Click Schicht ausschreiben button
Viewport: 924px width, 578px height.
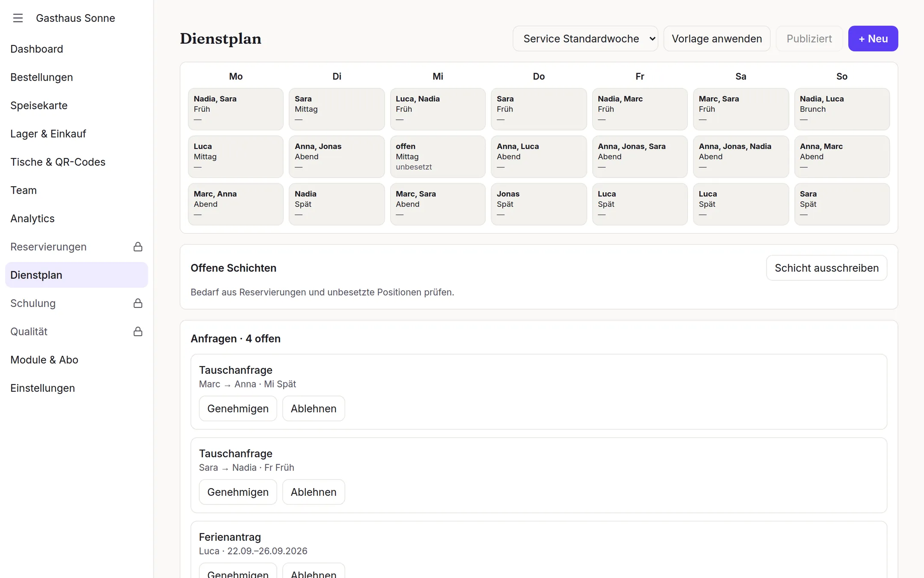826,268
